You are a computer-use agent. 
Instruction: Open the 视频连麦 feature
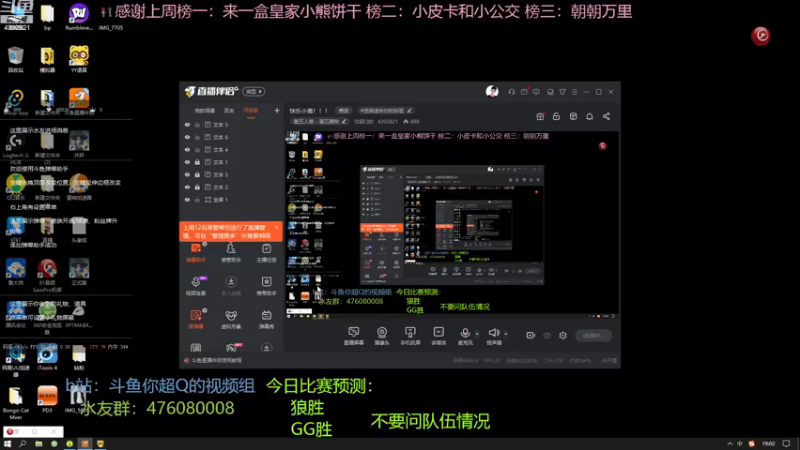196,286
